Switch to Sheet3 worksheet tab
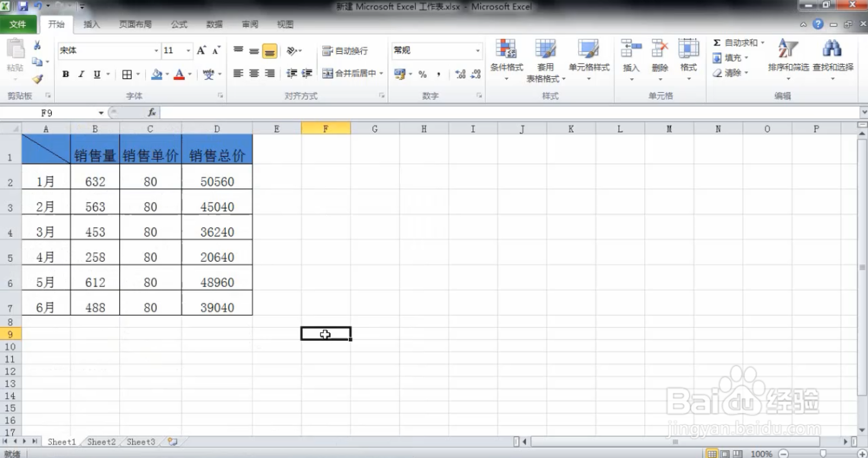The width and height of the screenshot is (868, 458). 141,442
